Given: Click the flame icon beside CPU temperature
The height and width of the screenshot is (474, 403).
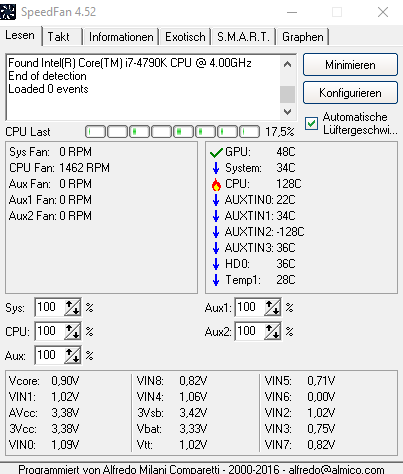Looking at the screenshot, I should pyautogui.click(x=216, y=184).
